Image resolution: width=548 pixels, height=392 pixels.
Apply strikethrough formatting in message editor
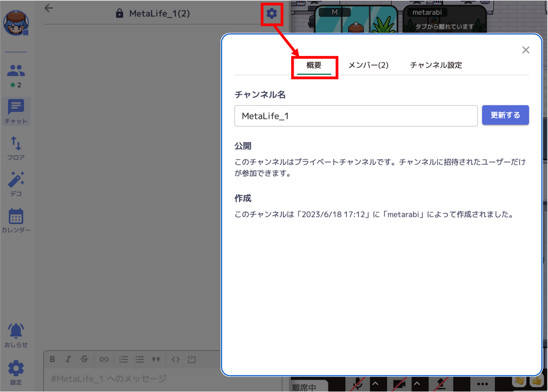(84, 359)
